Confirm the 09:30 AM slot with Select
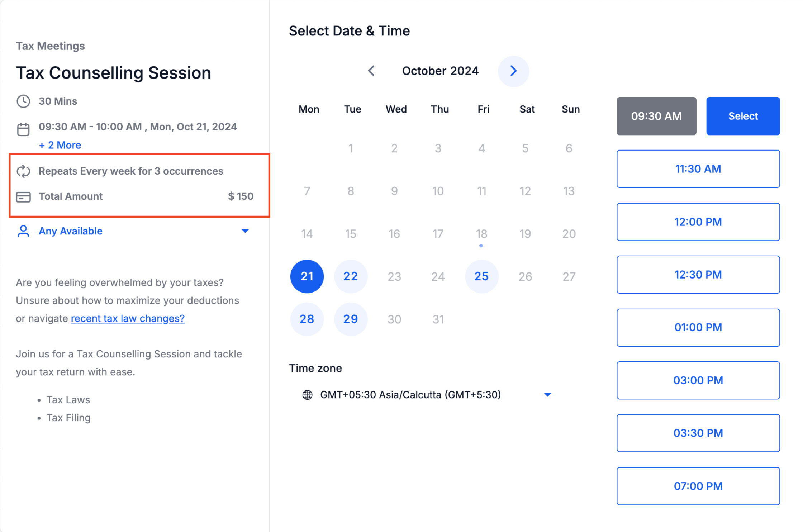 coord(743,116)
